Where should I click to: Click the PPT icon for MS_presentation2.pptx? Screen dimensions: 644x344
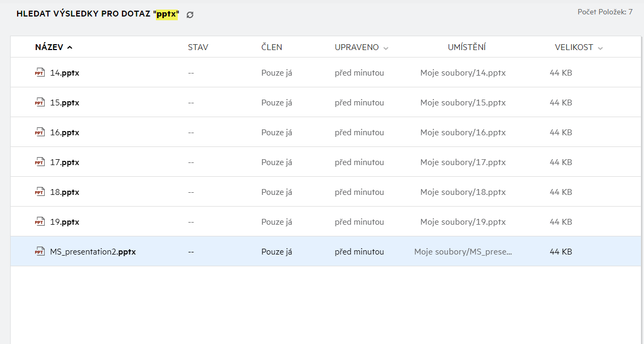click(40, 251)
